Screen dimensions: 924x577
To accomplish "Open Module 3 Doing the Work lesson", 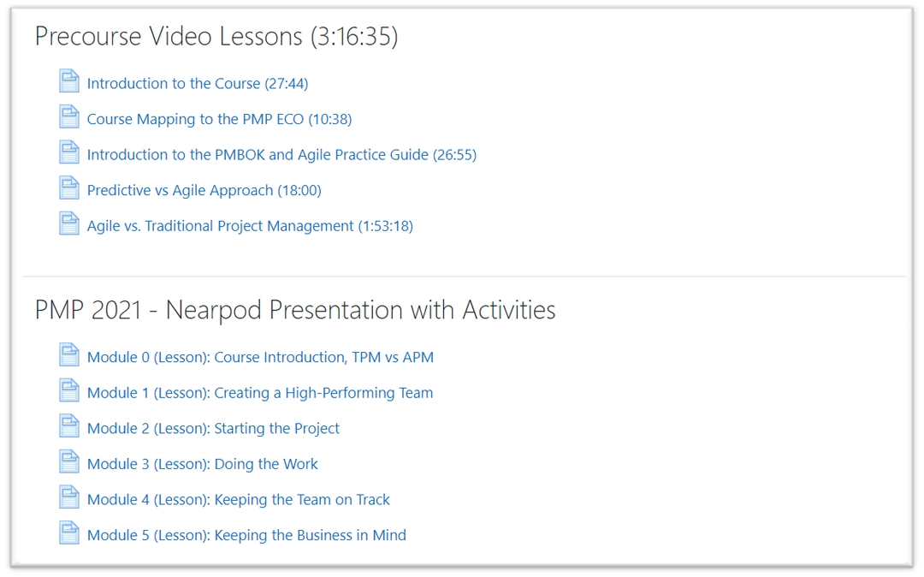I will pyautogui.click(x=202, y=465).
